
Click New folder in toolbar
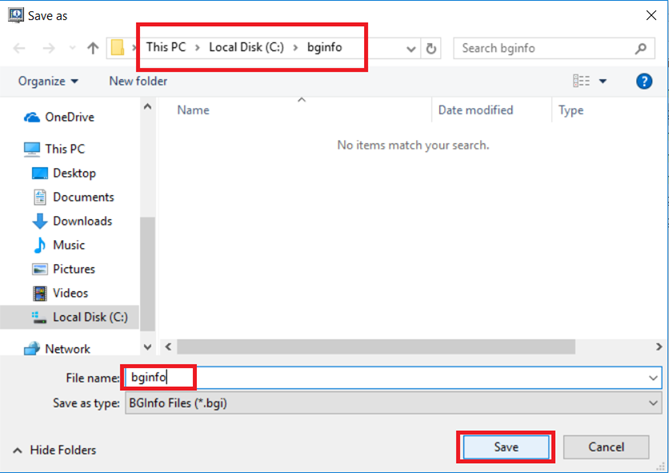(x=138, y=81)
